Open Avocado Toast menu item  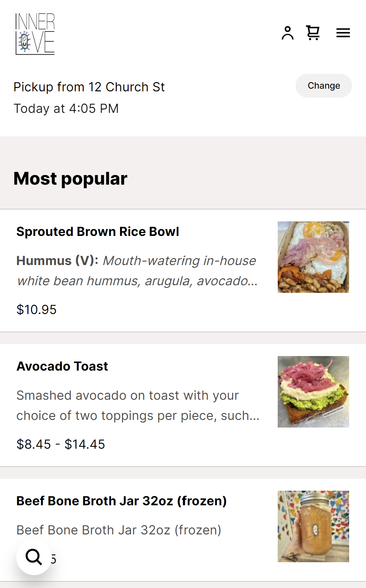(x=62, y=366)
